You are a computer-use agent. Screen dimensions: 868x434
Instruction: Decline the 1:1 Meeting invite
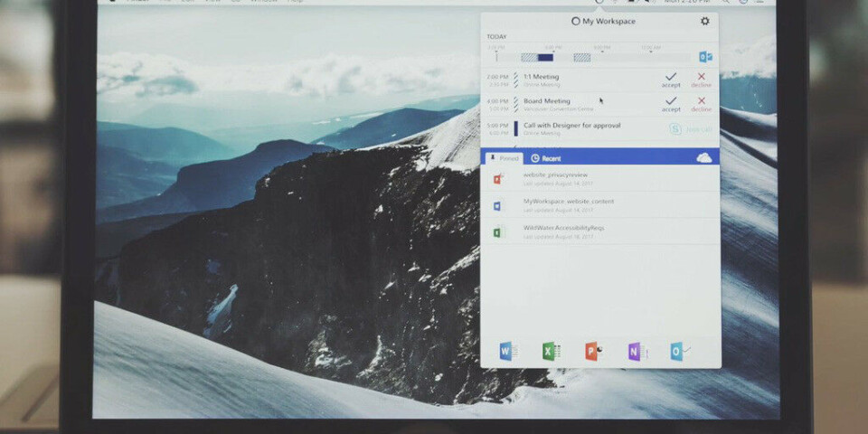tap(702, 80)
